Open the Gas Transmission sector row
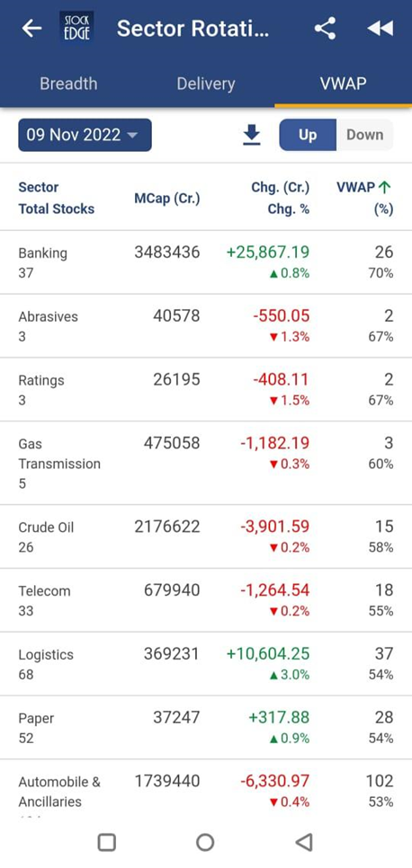This screenshot has width=412, height=868. [x=206, y=463]
